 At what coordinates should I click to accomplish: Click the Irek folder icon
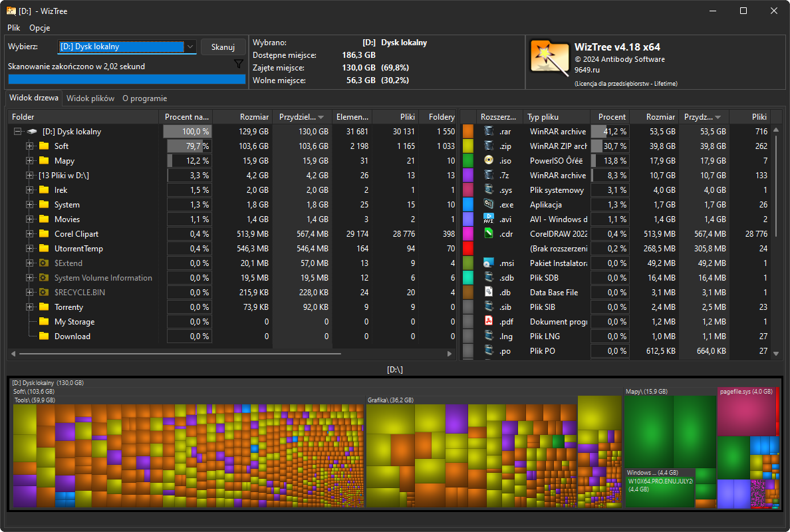click(x=45, y=190)
